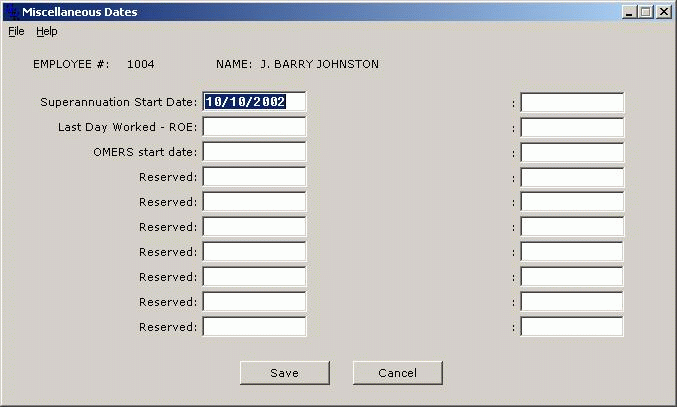Click the first Reserved date field
The width and height of the screenshot is (677, 407).
(254, 177)
